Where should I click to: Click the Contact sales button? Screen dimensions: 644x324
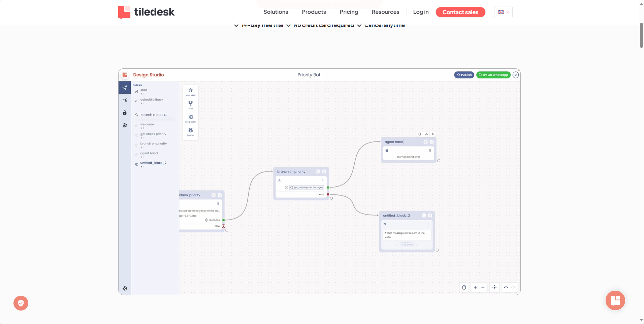(460, 12)
